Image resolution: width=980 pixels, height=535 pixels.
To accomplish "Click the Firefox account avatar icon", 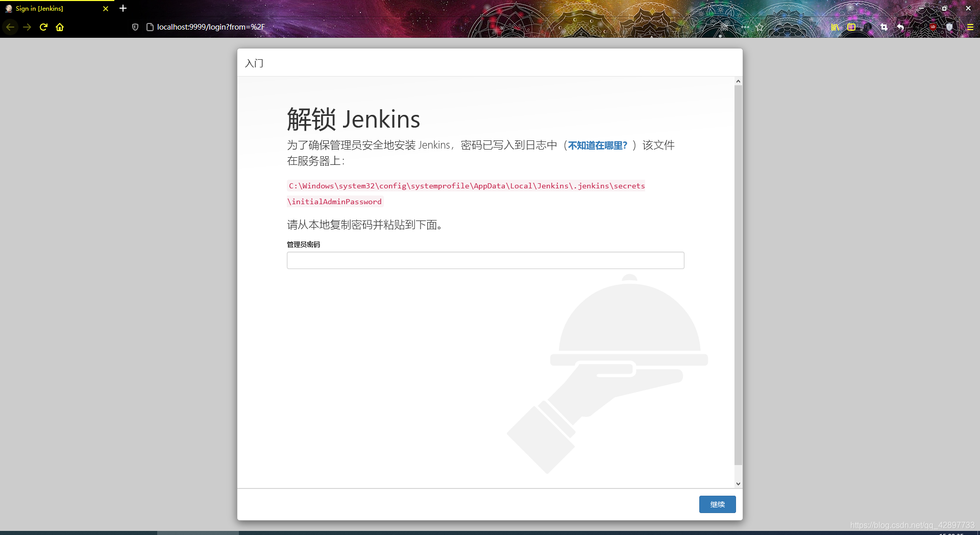I will pyautogui.click(x=868, y=27).
